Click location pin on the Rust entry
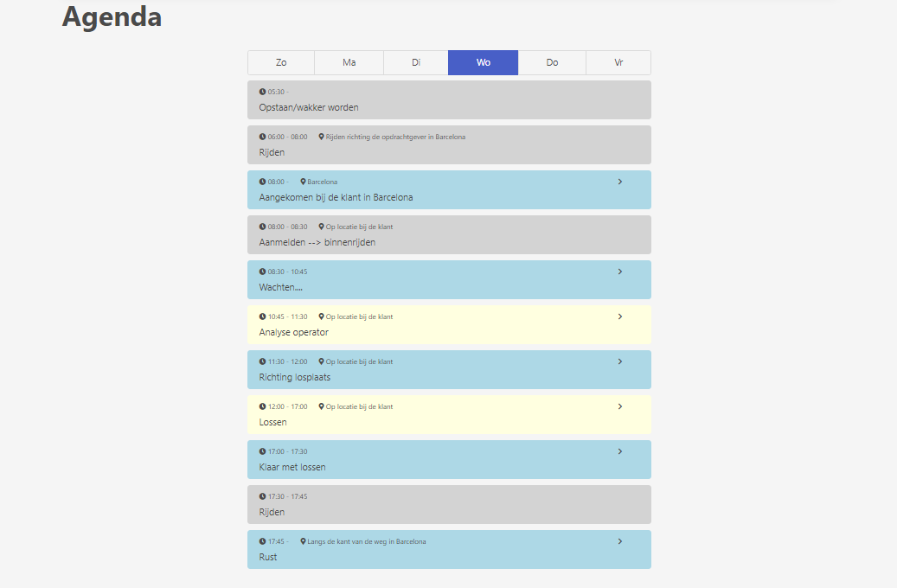Screen dimensions: 897x588 tap(304, 541)
